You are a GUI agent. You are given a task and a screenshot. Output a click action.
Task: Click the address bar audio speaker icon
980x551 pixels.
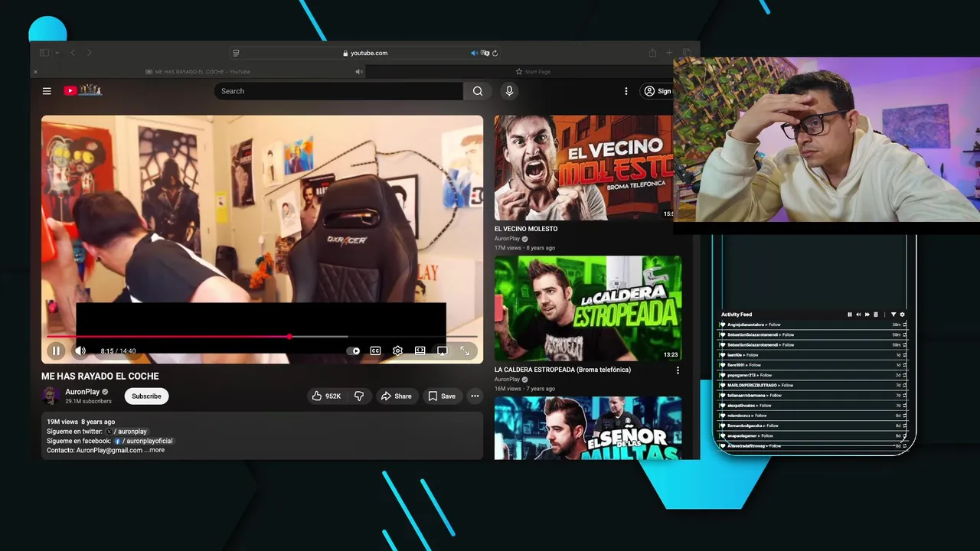click(474, 53)
